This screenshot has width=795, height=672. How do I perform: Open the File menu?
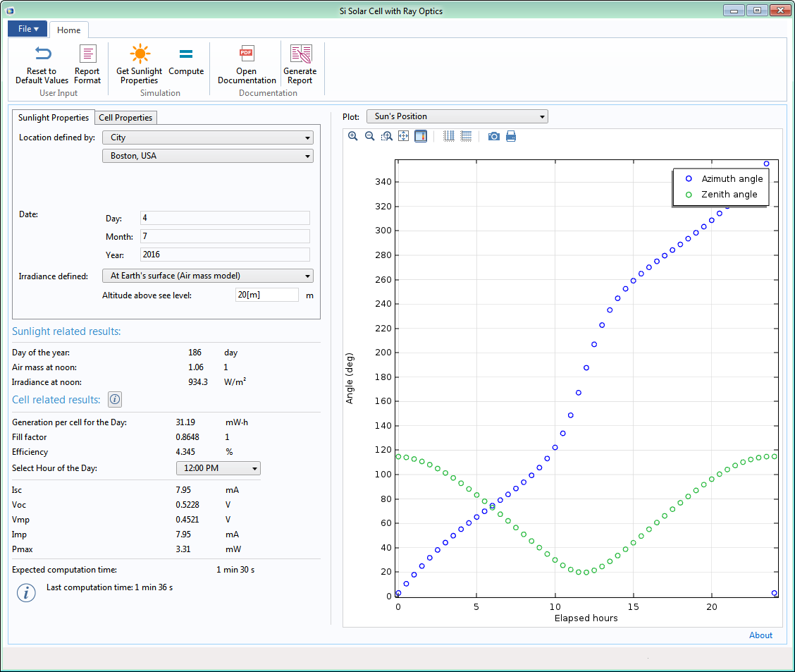click(x=27, y=29)
